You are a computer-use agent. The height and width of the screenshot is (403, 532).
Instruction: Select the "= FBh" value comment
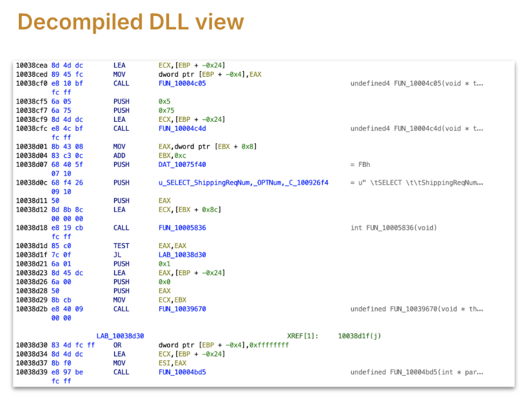point(361,165)
